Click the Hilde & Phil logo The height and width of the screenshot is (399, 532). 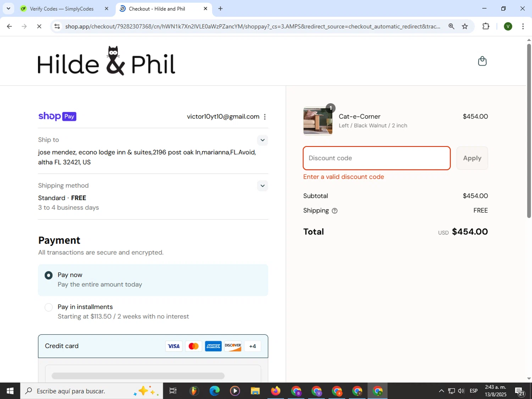[x=106, y=61]
